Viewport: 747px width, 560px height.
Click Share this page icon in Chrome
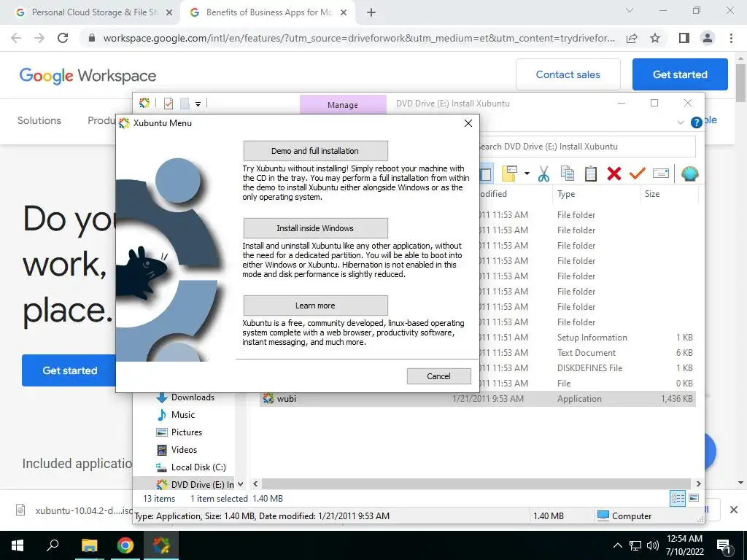point(632,38)
